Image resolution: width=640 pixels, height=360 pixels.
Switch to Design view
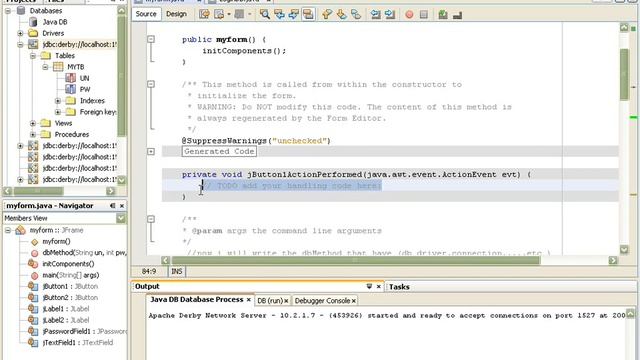point(176,14)
